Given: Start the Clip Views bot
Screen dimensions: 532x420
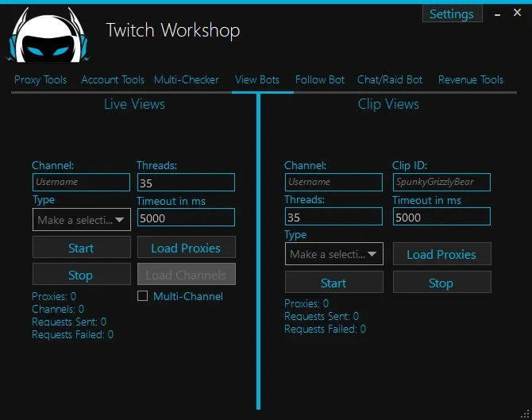Looking at the screenshot, I should 334,283.
